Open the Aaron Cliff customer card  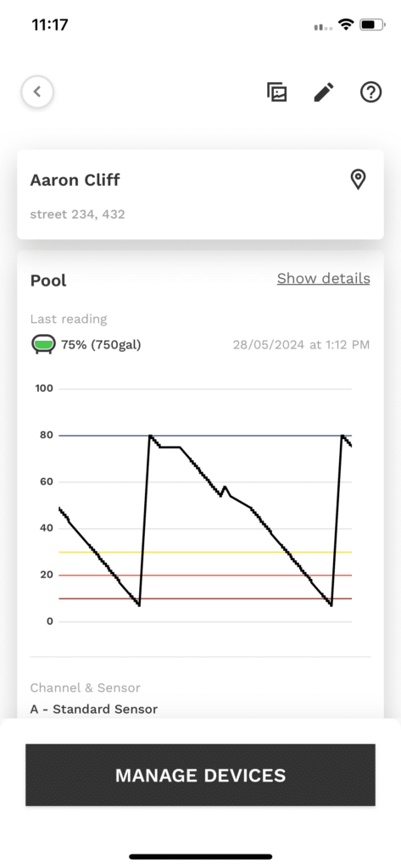200,194
